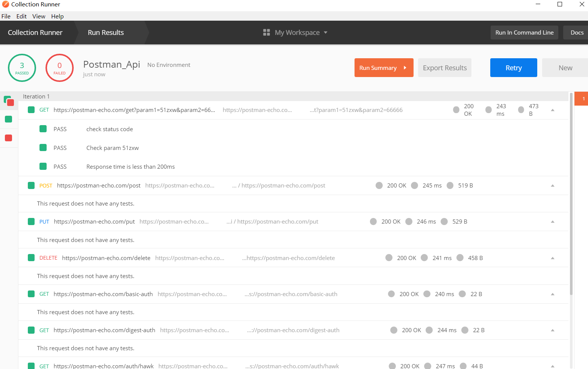Click Export Results
588x369 pixels.
[445, 68]
